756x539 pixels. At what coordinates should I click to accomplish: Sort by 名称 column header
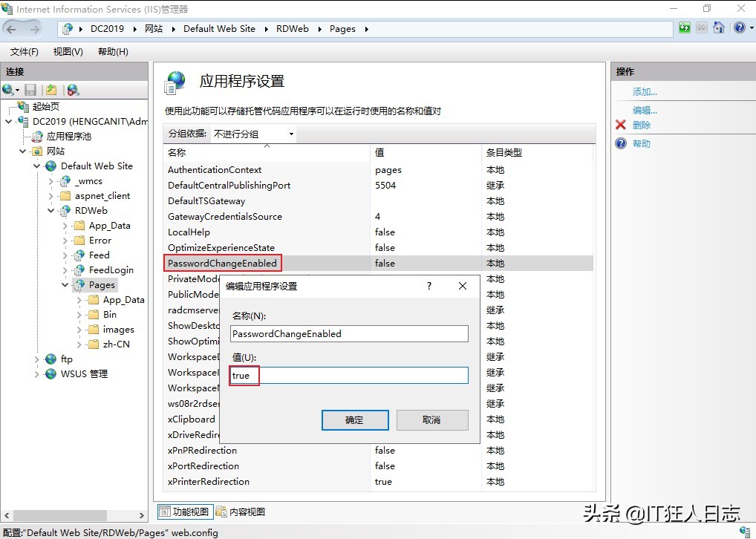pyautogui.click(x=266, y=153)
